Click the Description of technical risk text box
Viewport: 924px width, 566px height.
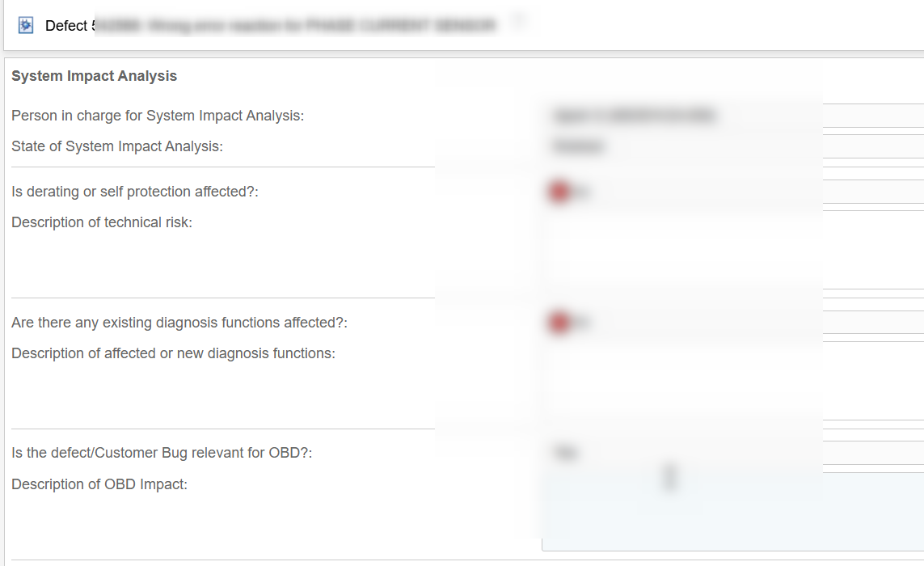[732, 251]
